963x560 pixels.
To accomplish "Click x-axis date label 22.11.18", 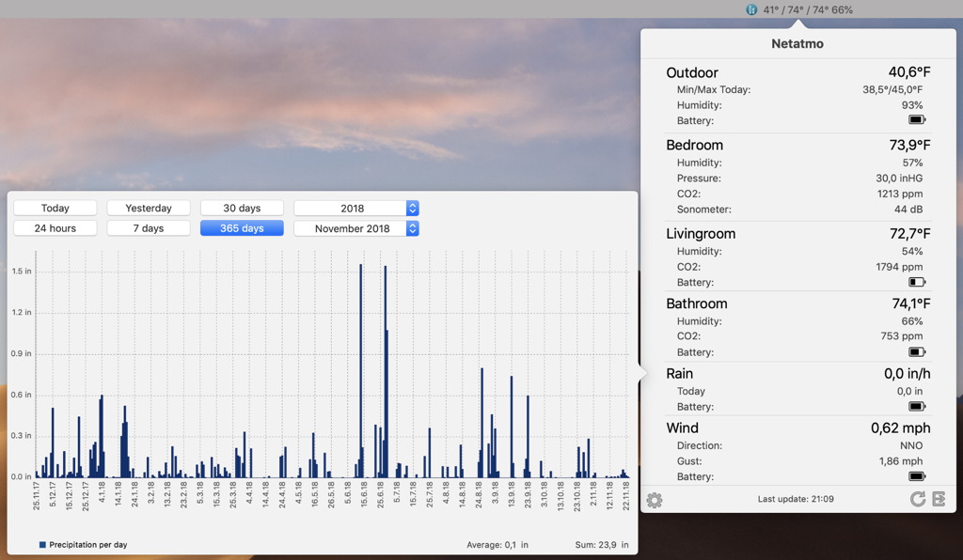I will [x=626, y=495].
